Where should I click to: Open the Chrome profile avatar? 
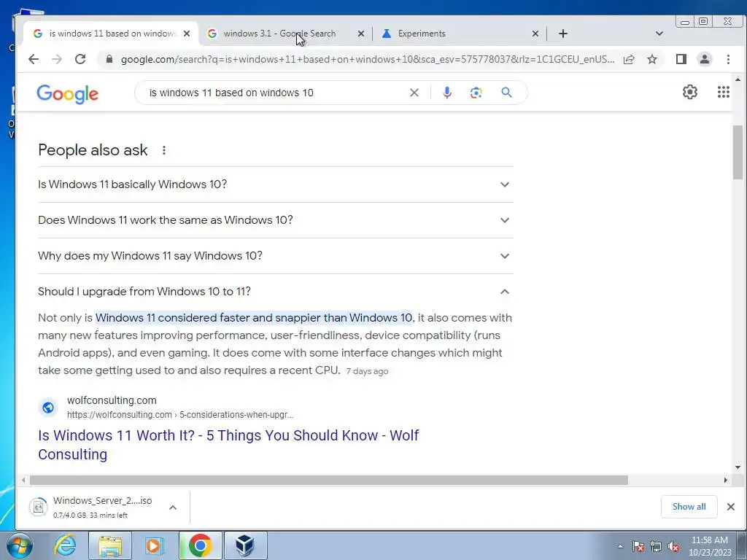(x=705, y=59)
